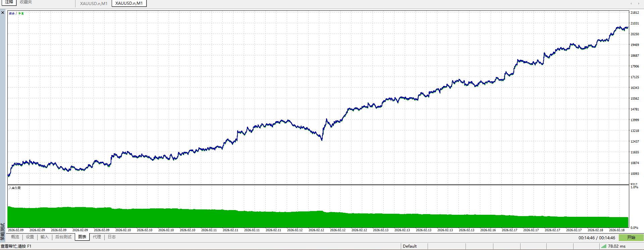Viewport: 644px width, 250px height.
Task: Click the elapsed time 00:14:46 / 00:14:46
Action: [x=597, y=238]
